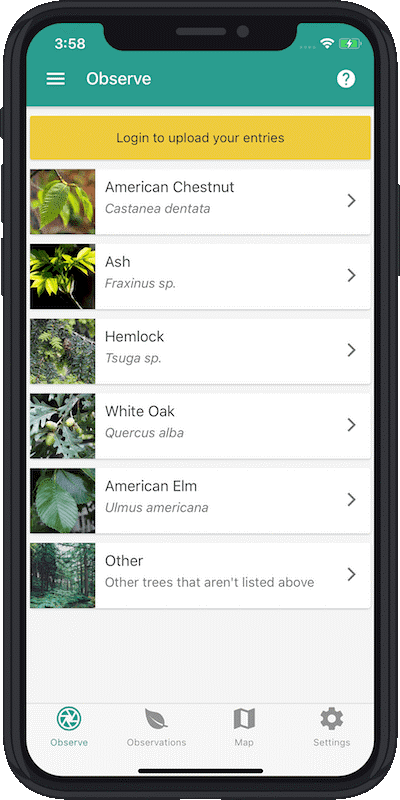Tap the White Oak acorn thumbnail
Viewport: 400px width, 800px height.
point(62,426)
